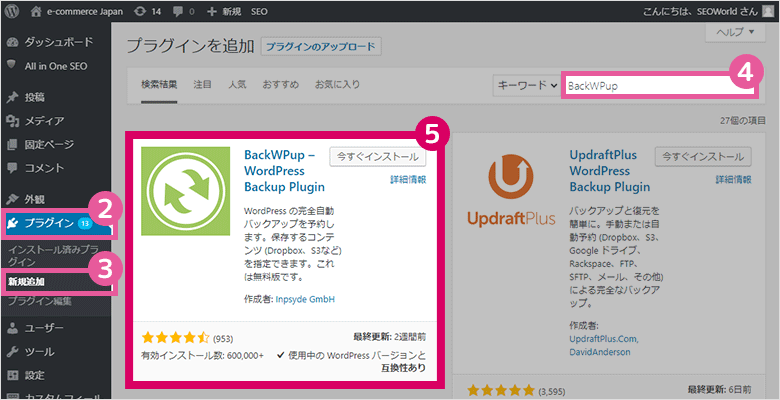Click the BackWPup star rating
Screen dimensions: 780x400
click(x=176, y=338)
